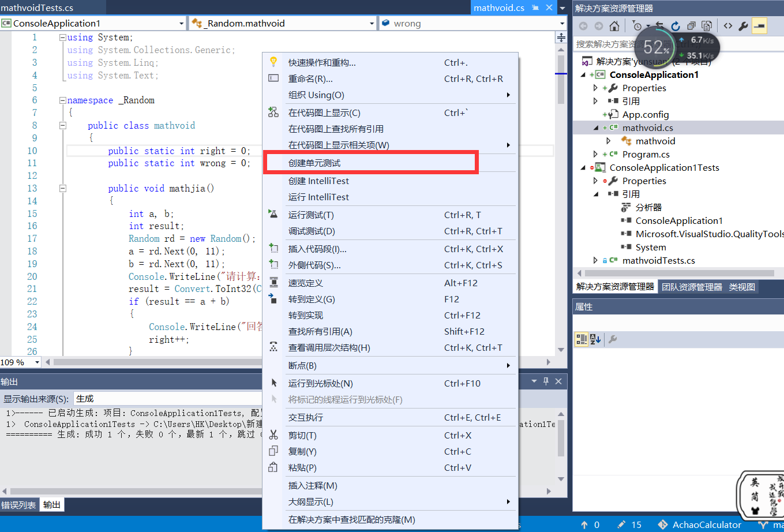Screen dimensions: 784x532
Task: Switch to the 团队资源管理器 tab
Action: click(692, 287)
